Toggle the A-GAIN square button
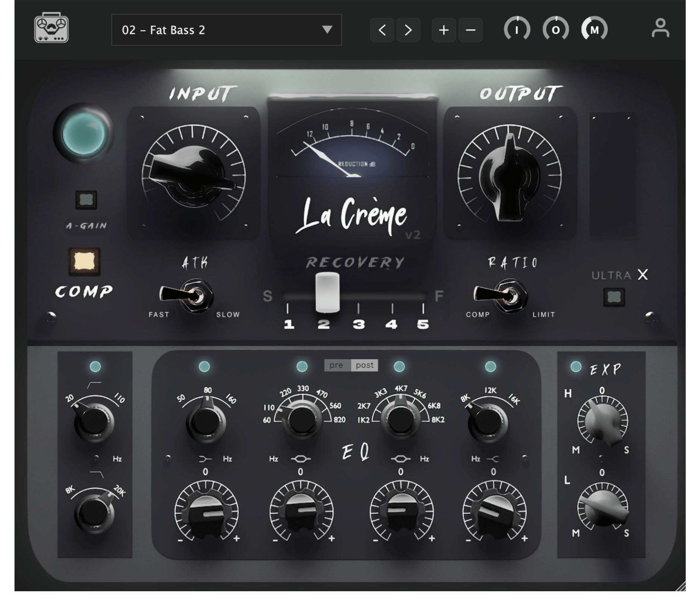The height and width of the screenshot is (614, 700). (x=86, y=200)
